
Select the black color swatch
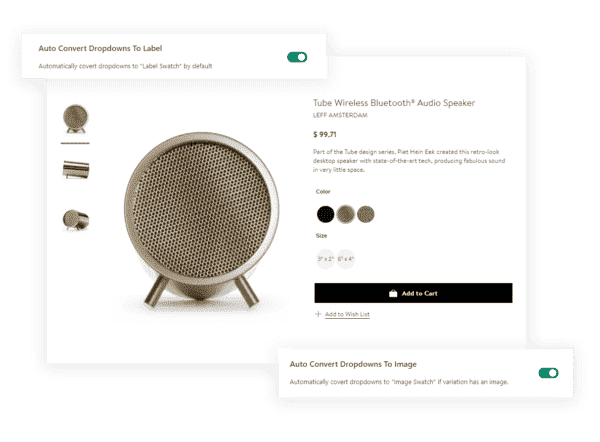pyautogui.click(x=325, y=214)
